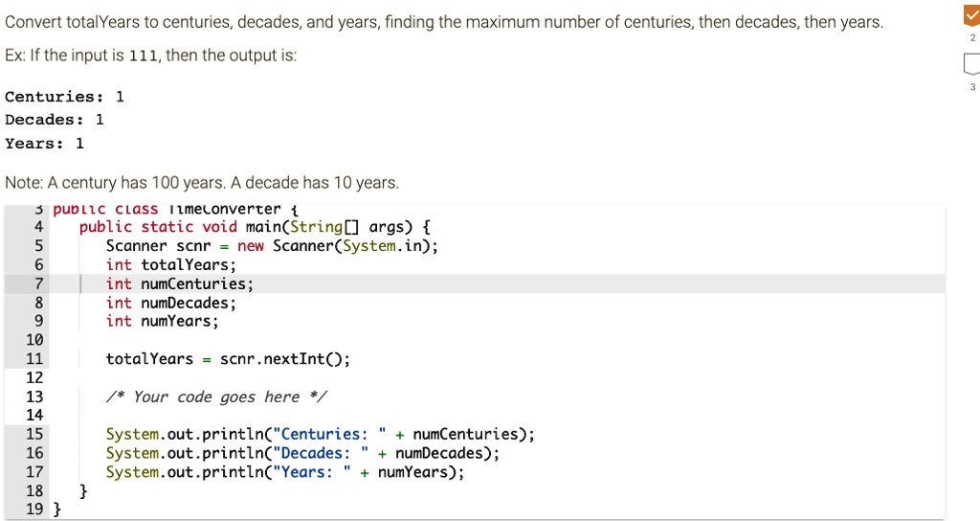Click the 'totalYears = scnr.nextInt();' line

[228, 359]
